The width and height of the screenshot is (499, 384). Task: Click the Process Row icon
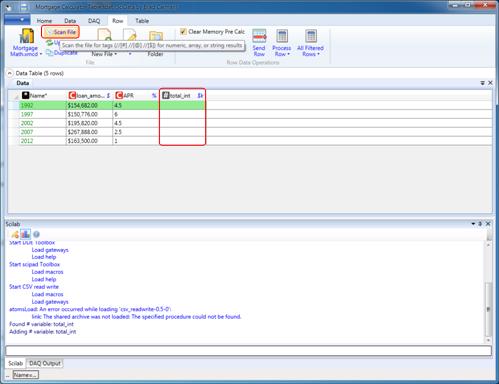click(x=282, y=36)
